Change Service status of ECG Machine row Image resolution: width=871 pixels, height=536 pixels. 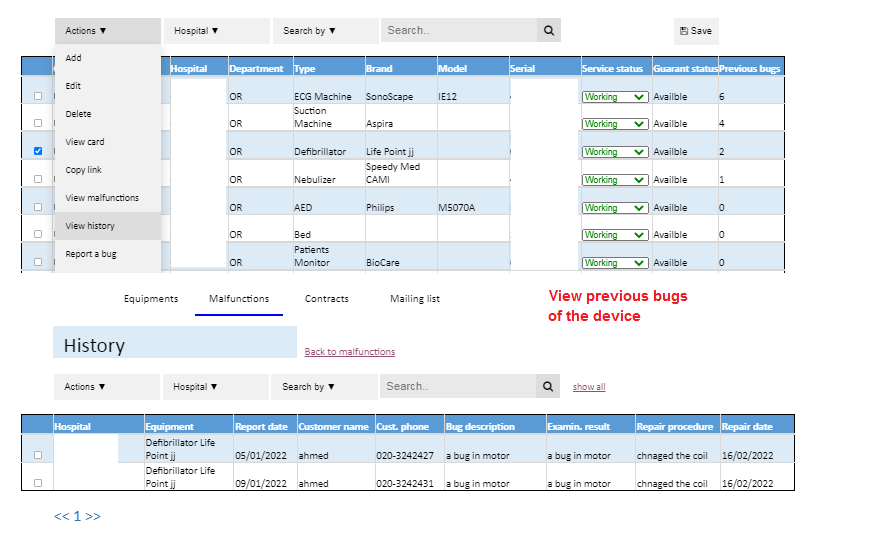[615, 97]
